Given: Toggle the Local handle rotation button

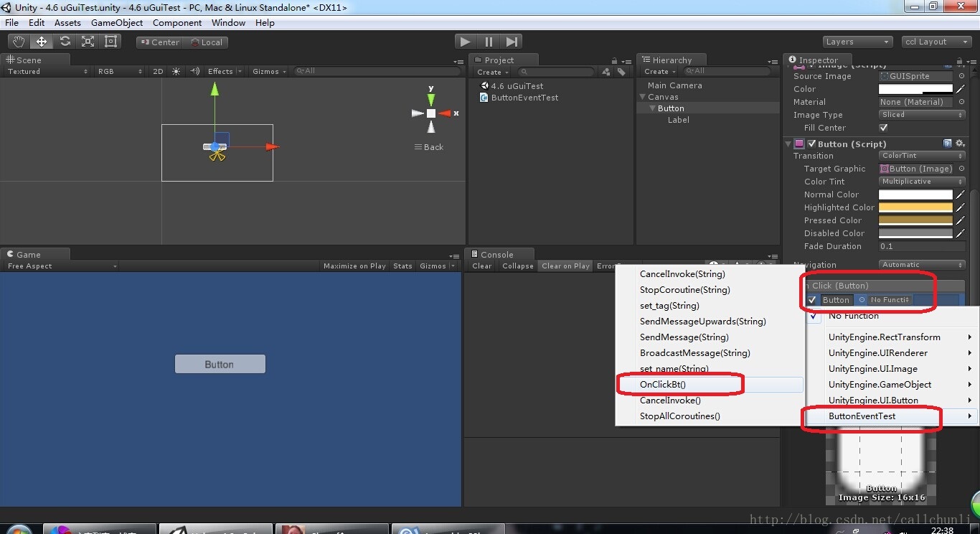Looking at the screenshot, I should 206,42.
